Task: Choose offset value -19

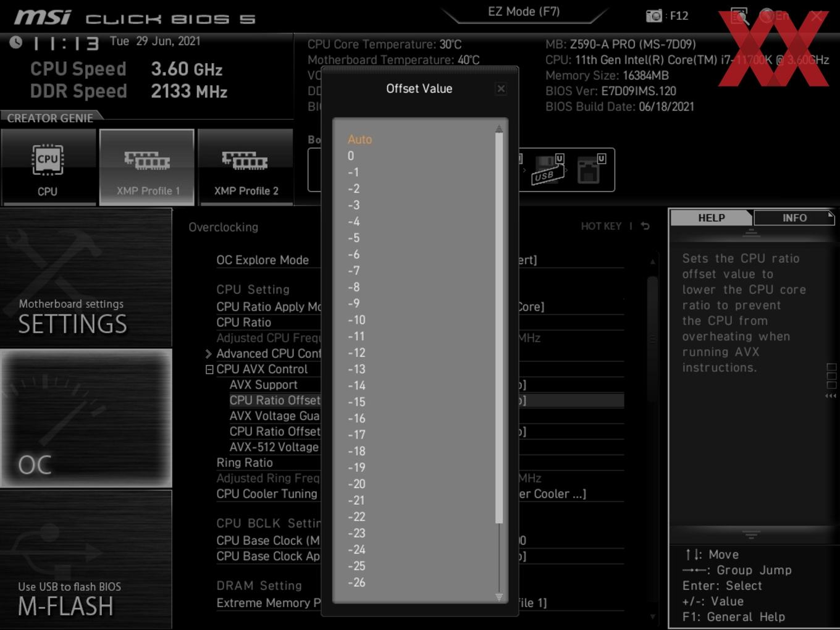Action: pyautogui.click(x=356, y=468)
